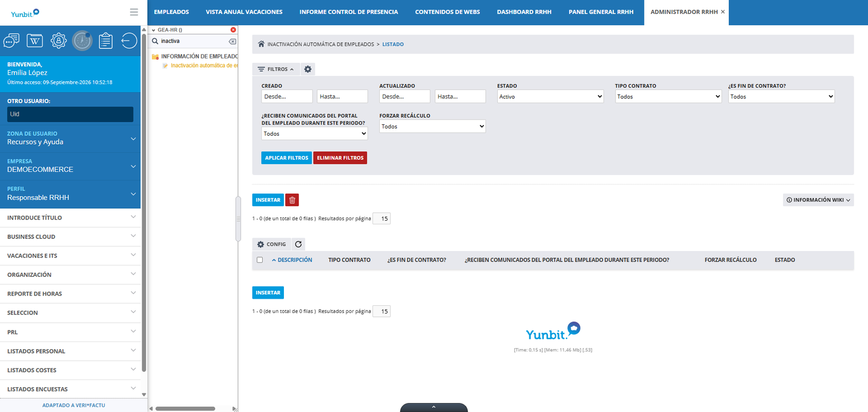
Task: Collapse the Filtros panel
Action: click(276, 69)
